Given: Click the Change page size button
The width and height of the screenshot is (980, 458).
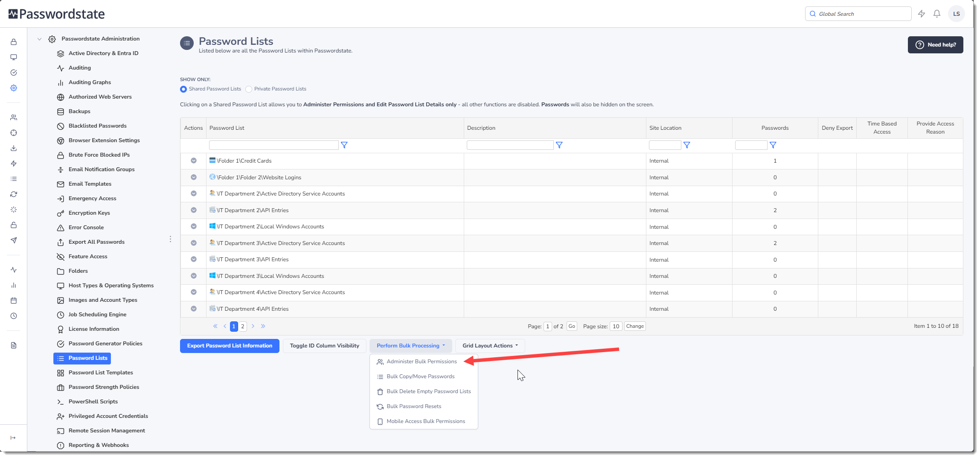Looking at the screenshot, I should pyautogui.click(x=635, y=326).
